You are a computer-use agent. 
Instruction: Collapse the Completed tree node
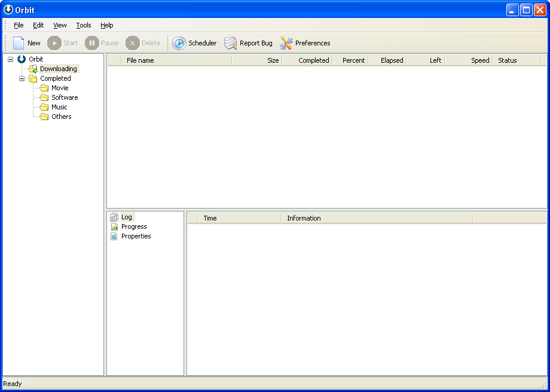point(22,78)
